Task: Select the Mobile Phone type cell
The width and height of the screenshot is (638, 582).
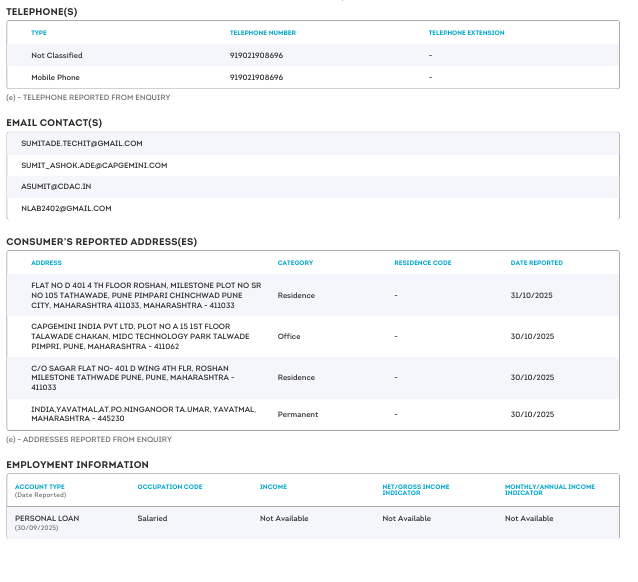Action: (55, 77)
